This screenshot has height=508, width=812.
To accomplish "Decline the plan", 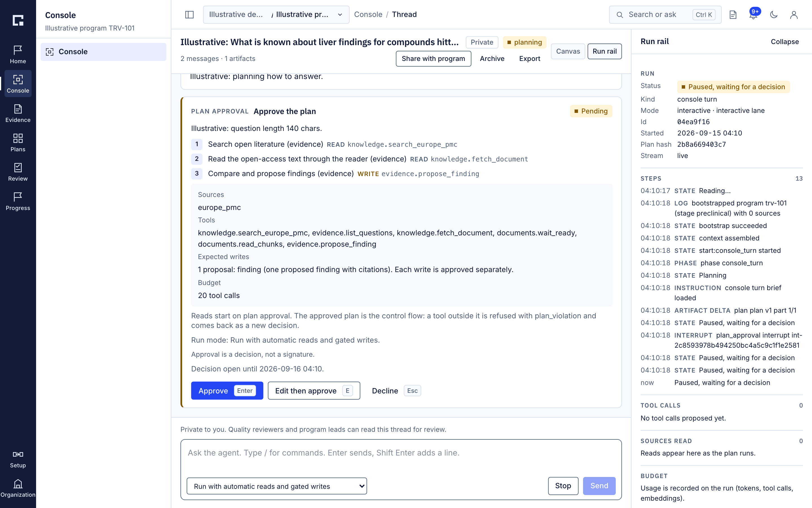I will pos(396,390).
